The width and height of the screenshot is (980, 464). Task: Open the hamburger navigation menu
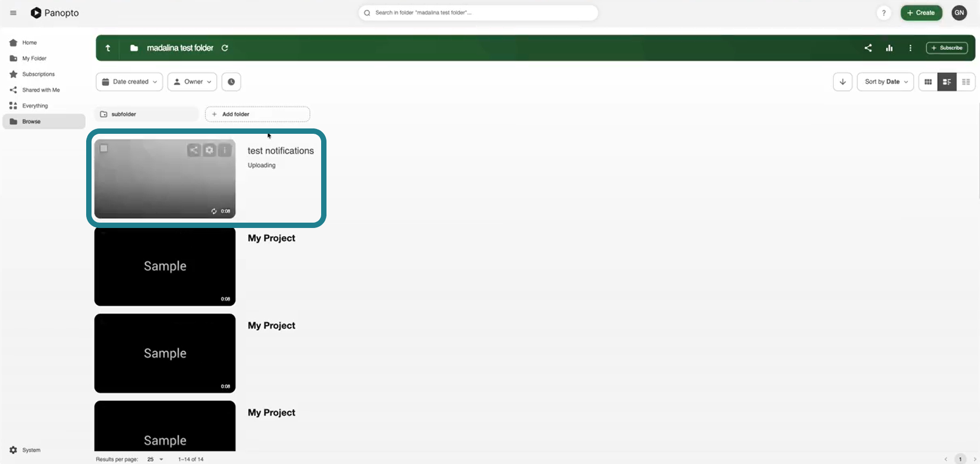(x=13, y=13)
